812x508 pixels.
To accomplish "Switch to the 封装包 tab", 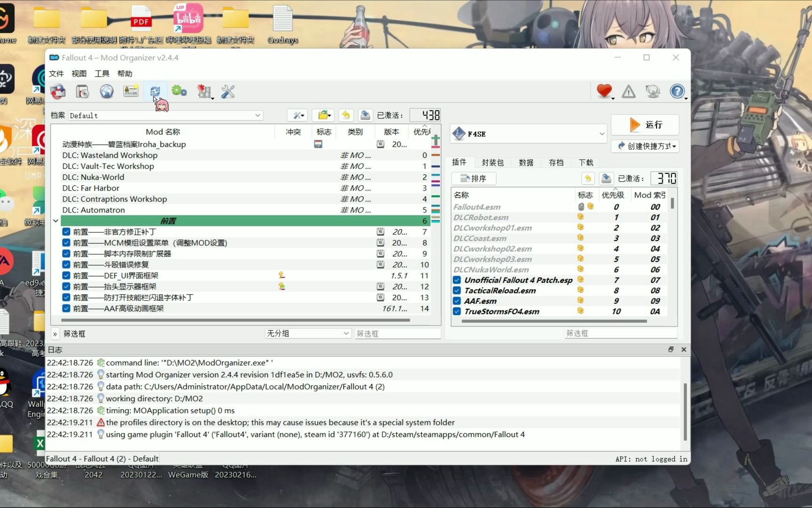I will (493, 162).
